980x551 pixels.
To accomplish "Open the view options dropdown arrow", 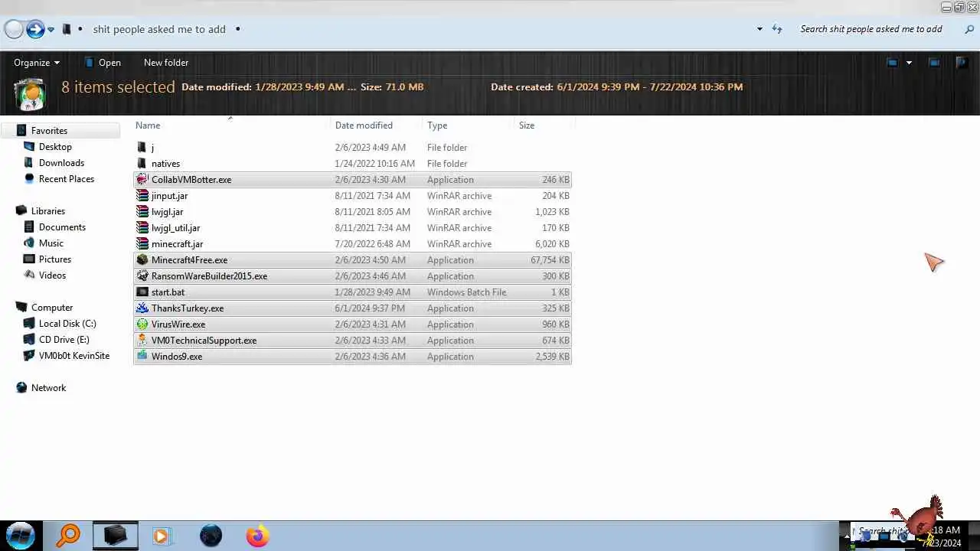I will tap(909, 63).
